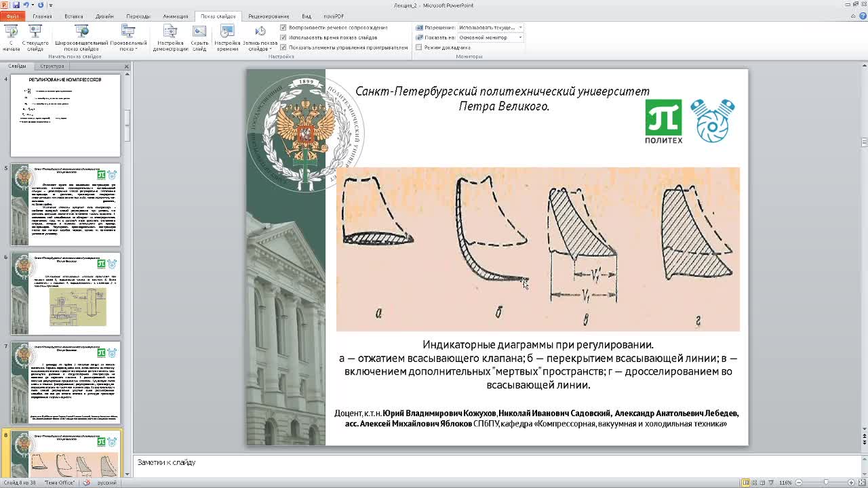
Task: Switch to Анимация ribbon tab
Action: 176,16
